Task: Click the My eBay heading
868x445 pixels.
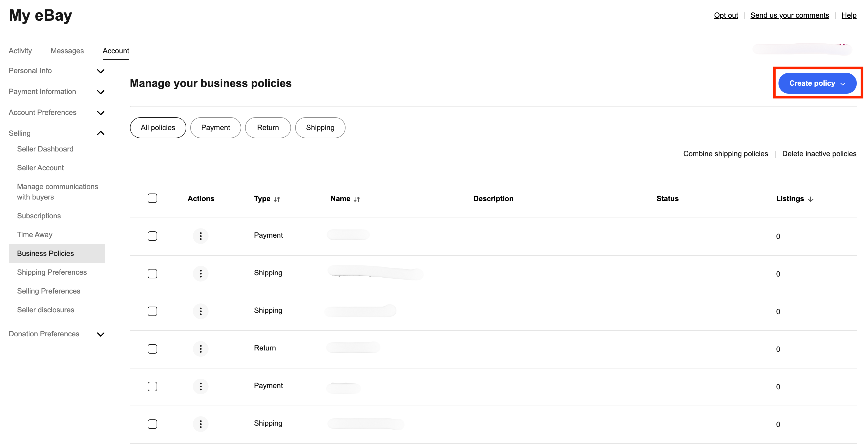Action: [40, 15]
